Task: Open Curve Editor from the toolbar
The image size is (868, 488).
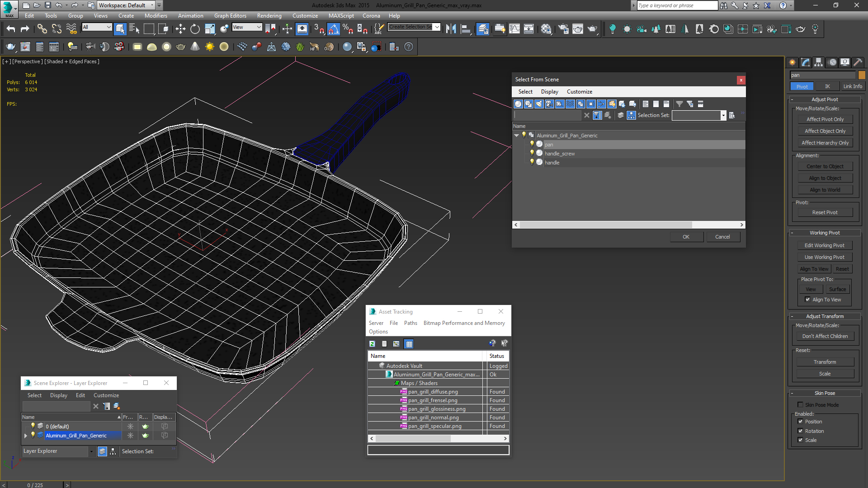Action: point(514,29)
